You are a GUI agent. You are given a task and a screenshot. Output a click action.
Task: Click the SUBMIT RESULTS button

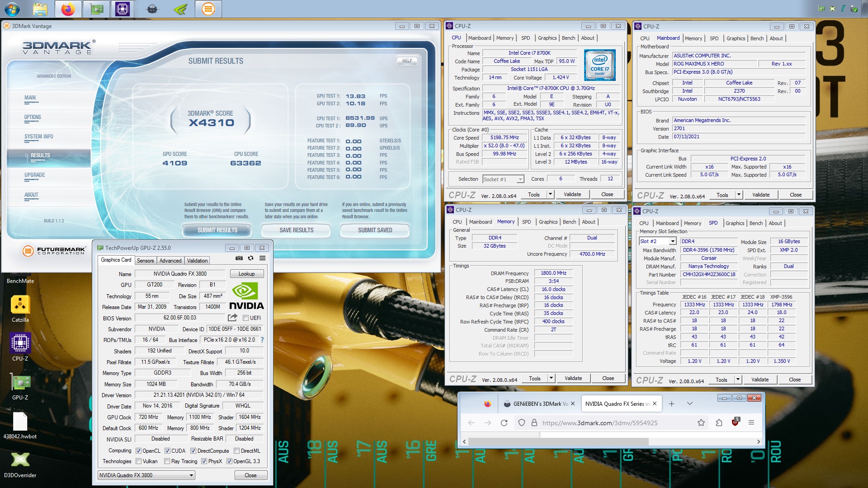[x=217, y=230]
